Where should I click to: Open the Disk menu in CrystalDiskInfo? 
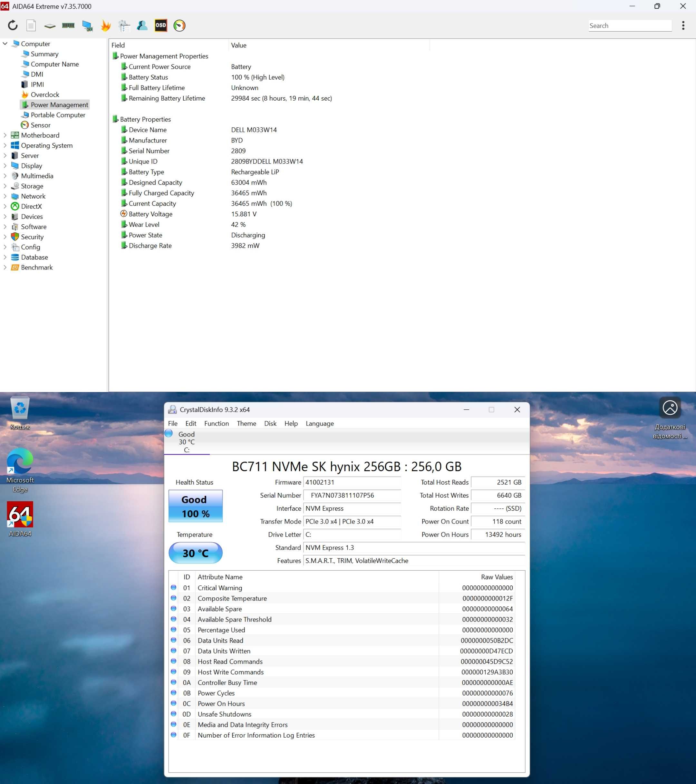pos(270,424)
